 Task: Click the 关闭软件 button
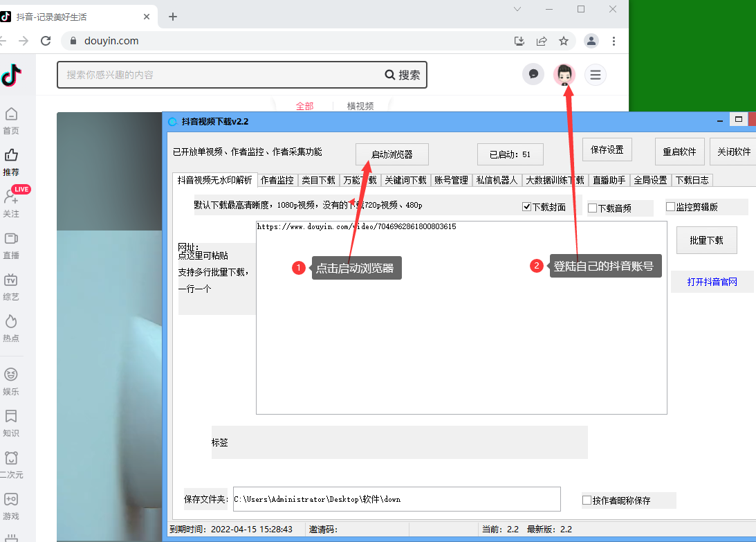point(734,152)
